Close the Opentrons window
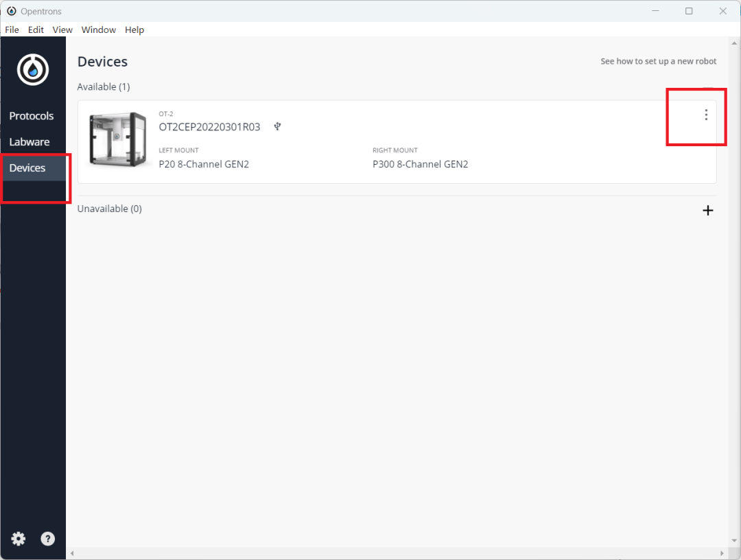The width and height of the screenshot is (741, 560). pyautogui.click(x=723, y=11)
